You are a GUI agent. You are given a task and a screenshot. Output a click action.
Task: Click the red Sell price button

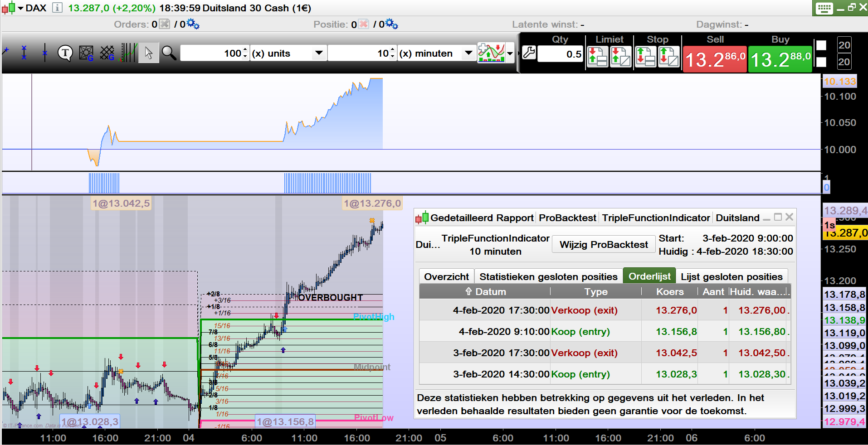tap(715, 59)
